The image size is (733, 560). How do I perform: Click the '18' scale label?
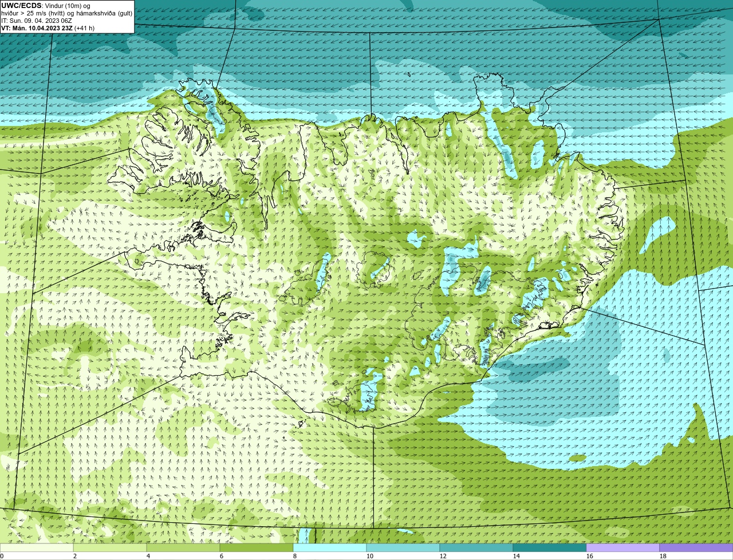coord(663,556)
